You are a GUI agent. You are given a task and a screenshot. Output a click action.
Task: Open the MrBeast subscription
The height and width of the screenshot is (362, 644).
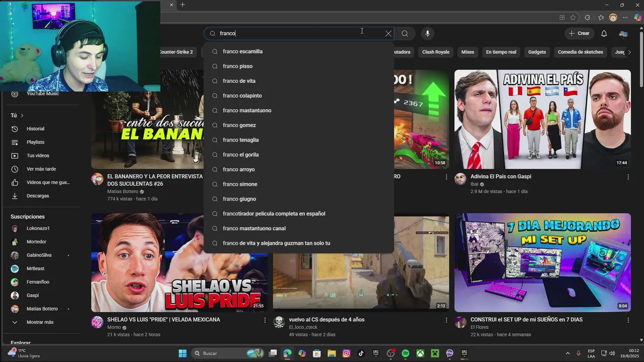[35, 268]
